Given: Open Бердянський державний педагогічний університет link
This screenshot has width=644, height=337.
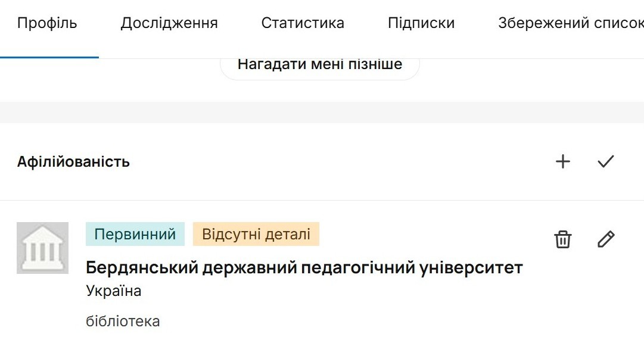Looking at the screenshot, I should (x=304, y=268).
